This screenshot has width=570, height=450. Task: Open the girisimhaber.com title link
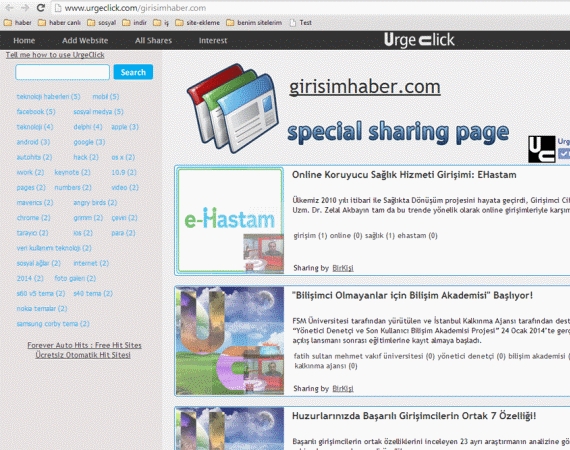[365, 87]
